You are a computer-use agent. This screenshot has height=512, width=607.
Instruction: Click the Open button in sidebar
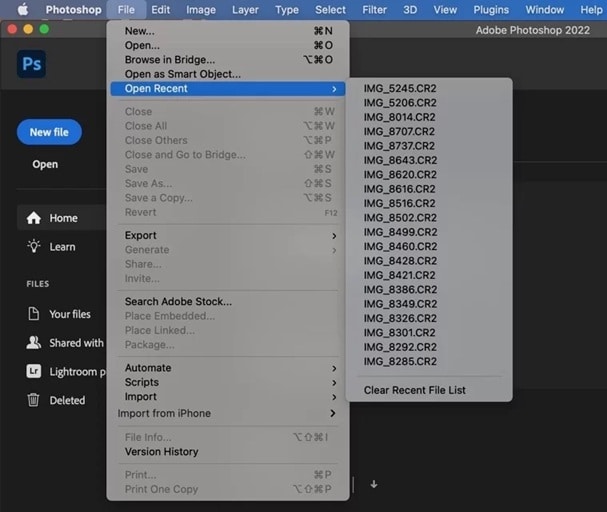(x=45, y=164)
